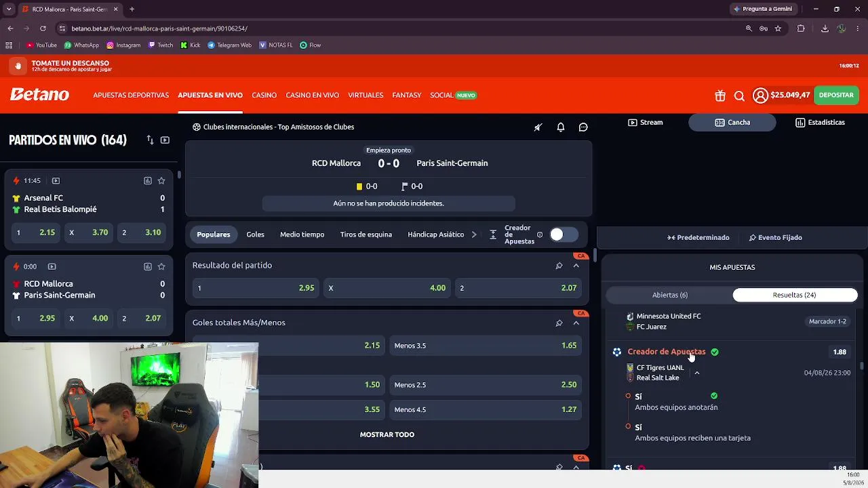Screen dimensions: 868x488
Task: Open the Estadísticas view tab
Action: (820, 123)
